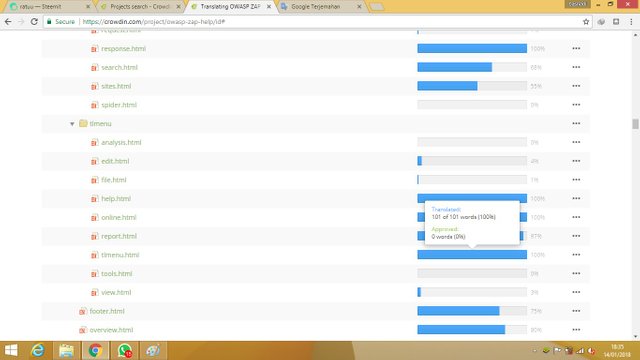Click the tlmenu.html row text

pos(120,255)
